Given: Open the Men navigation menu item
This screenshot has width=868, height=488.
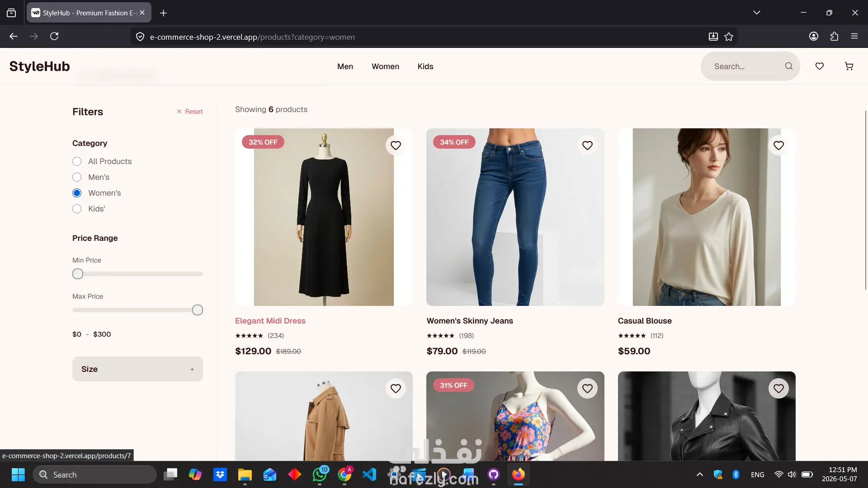Looking at the screenshot, I should click(x=345, y=66).
